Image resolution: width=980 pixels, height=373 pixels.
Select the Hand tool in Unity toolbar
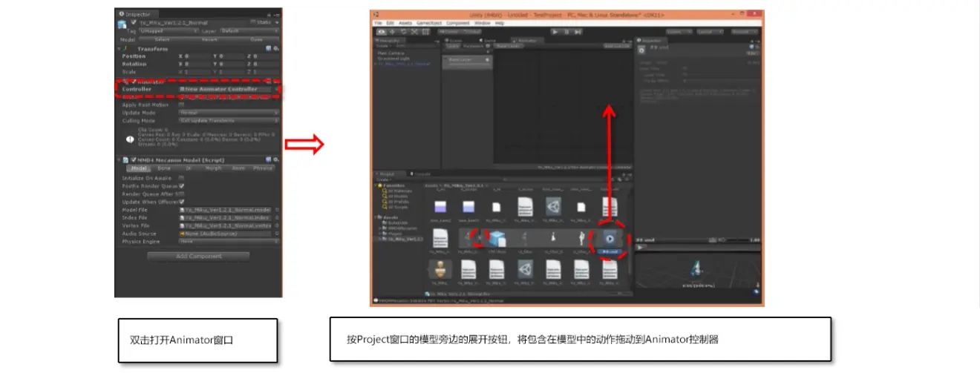tap(382, 32)
